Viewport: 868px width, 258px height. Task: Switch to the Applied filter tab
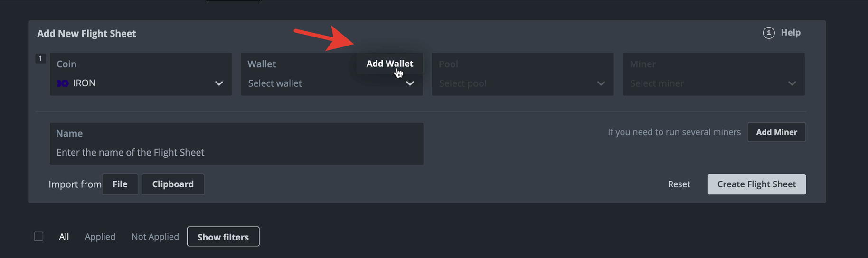click(x=100, y=236)
